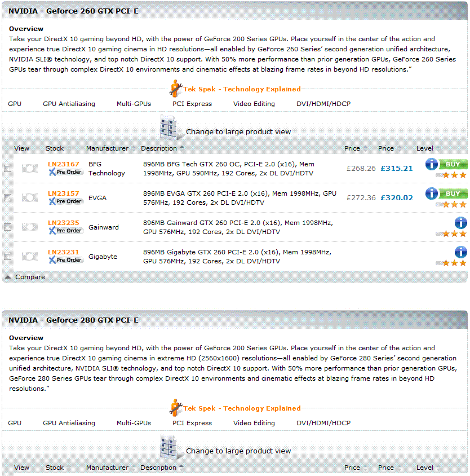Screen dimensions: 470x476
Task: Open Video Editing tab in 280 section
Action: (254, 423)
